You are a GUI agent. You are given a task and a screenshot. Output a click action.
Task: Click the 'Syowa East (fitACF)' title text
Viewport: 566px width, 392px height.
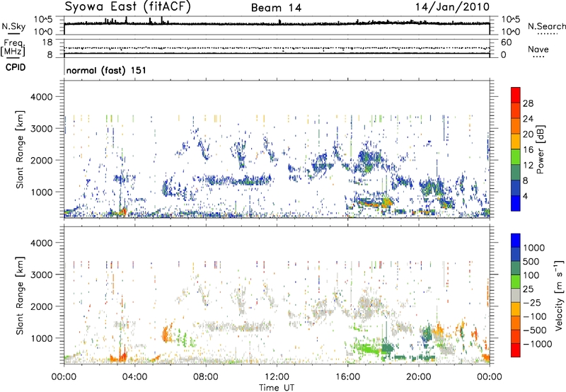[128, 7]
